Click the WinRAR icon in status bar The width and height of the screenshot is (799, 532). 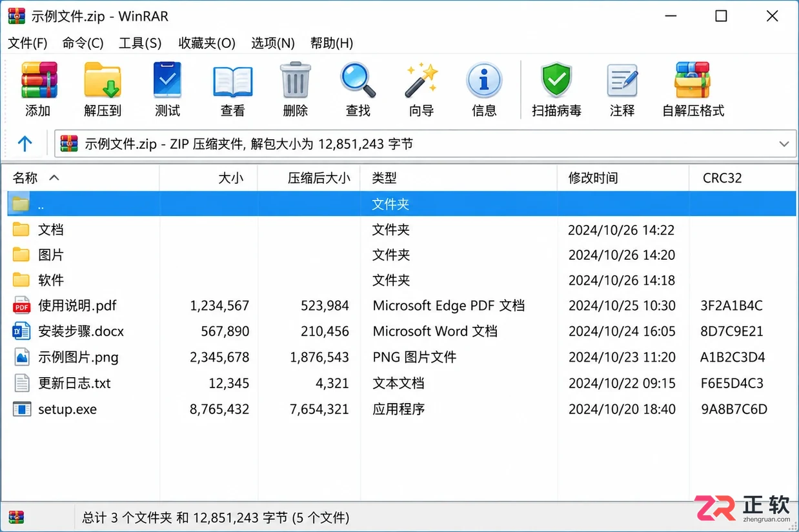(17, 517)
